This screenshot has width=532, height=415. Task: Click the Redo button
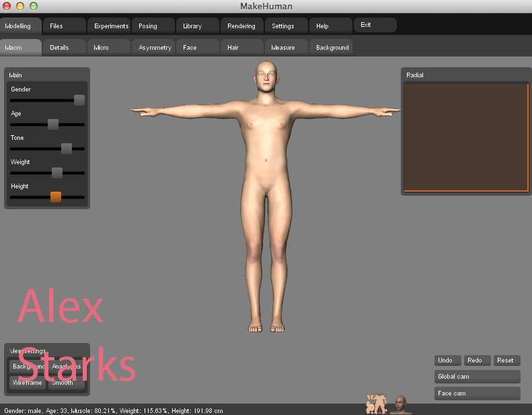(x=477, y=361)
